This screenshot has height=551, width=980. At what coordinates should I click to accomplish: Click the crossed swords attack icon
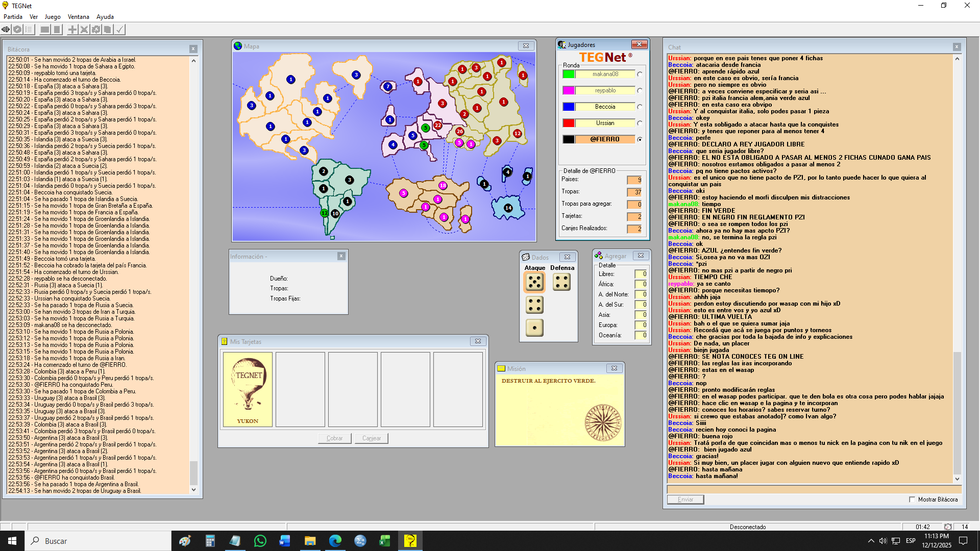coord(84,30)
